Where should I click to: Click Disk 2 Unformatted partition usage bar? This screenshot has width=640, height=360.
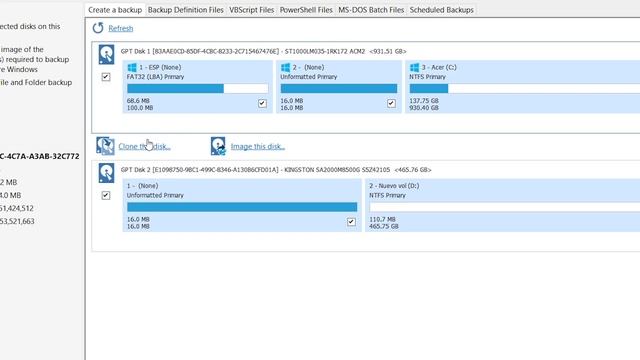click(x=242, y=207)
